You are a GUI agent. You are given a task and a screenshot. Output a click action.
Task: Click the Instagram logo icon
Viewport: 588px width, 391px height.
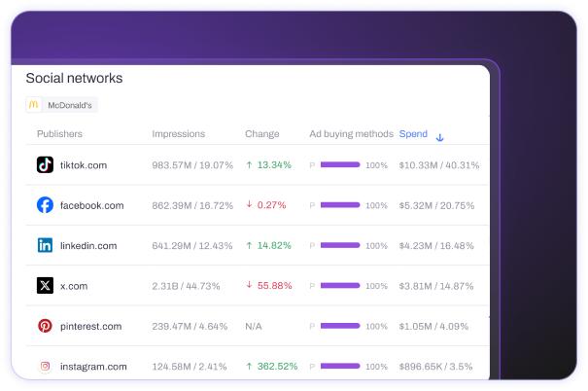(45, 367)
